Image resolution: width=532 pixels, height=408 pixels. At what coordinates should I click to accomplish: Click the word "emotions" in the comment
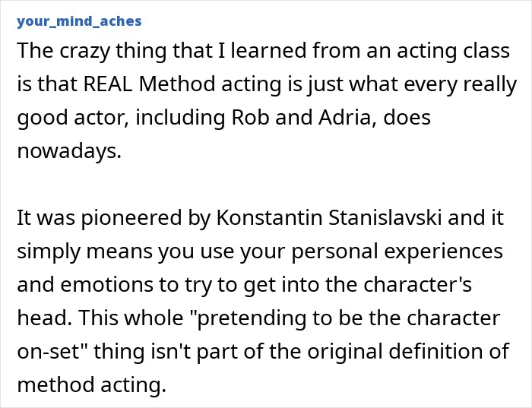click(x=107, y=284)
